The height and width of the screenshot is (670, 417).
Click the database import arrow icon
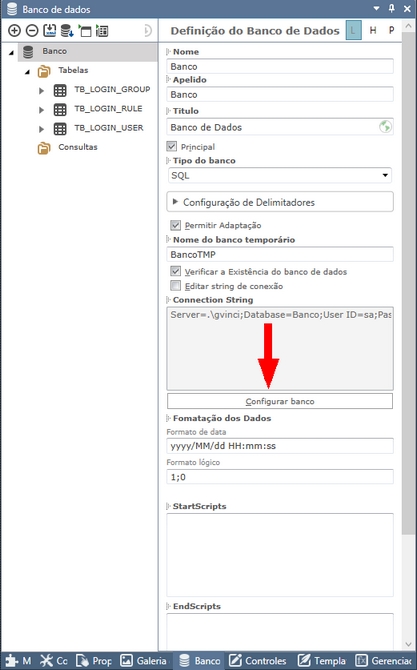(x=67, y=30)
